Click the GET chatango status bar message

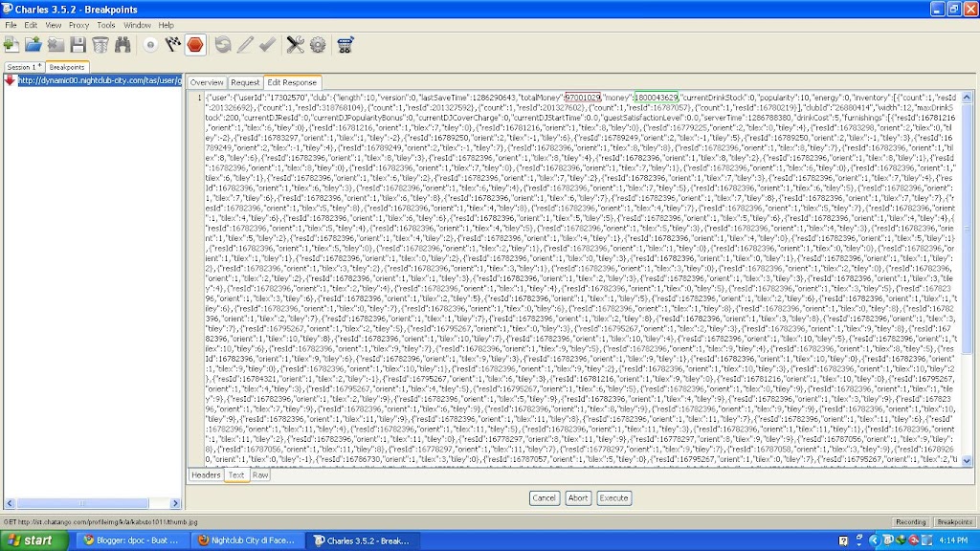click(100, 521)
